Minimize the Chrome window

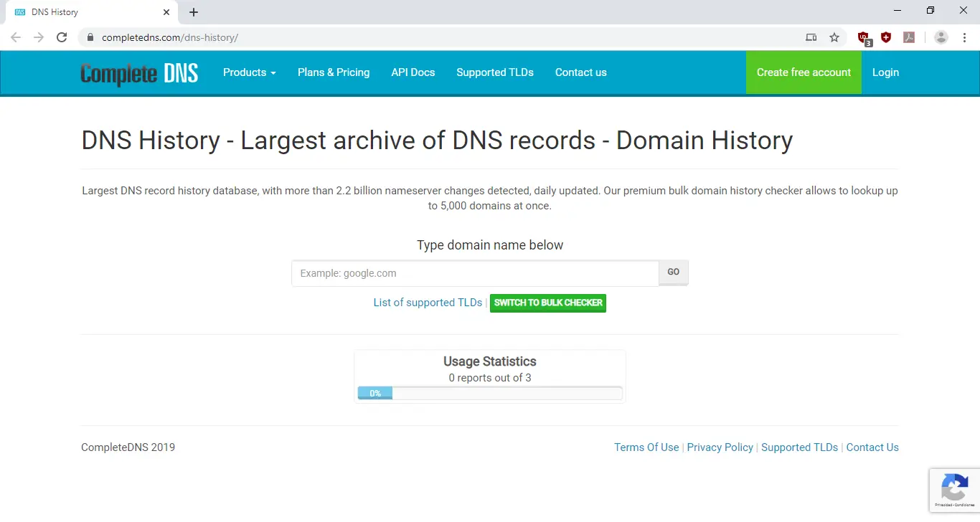898,11
